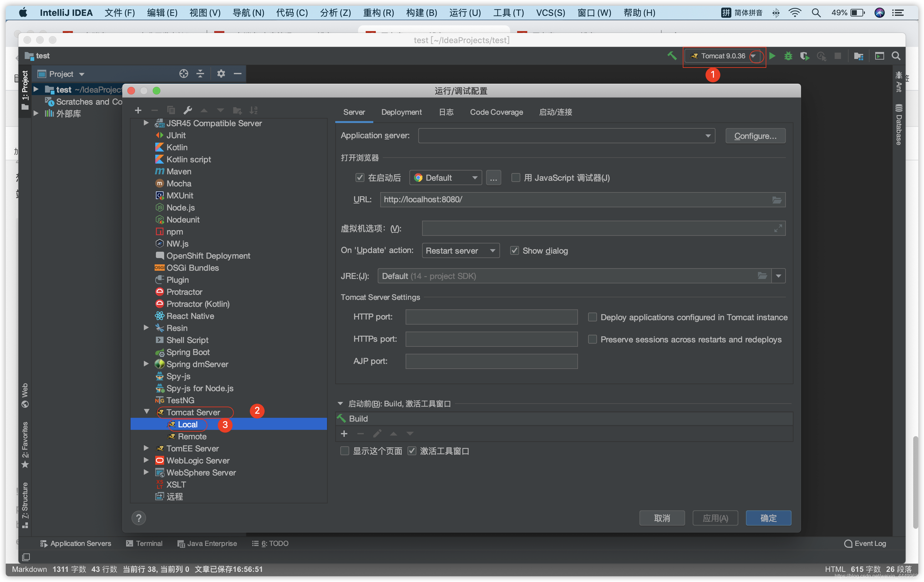The height and width of the screenshot is (582, 924).
Task: Toggle the 在启动后 checkbox
Action: [x=360, y=178]
